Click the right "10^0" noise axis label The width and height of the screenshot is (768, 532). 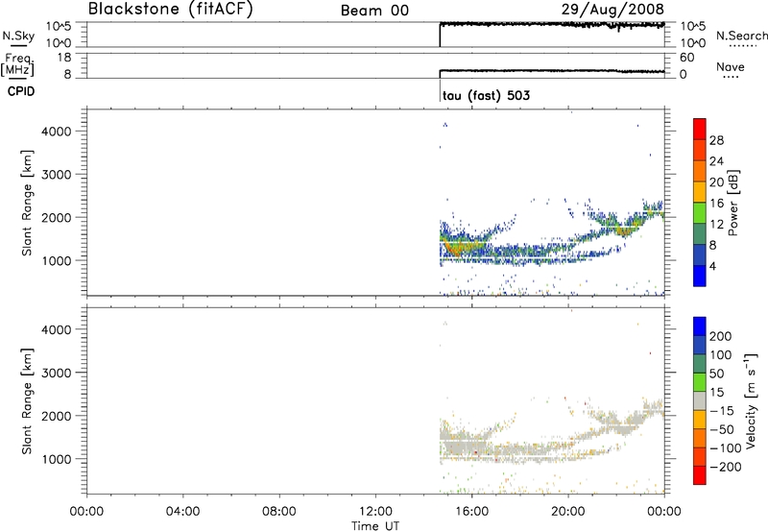(x=693, y=43)
